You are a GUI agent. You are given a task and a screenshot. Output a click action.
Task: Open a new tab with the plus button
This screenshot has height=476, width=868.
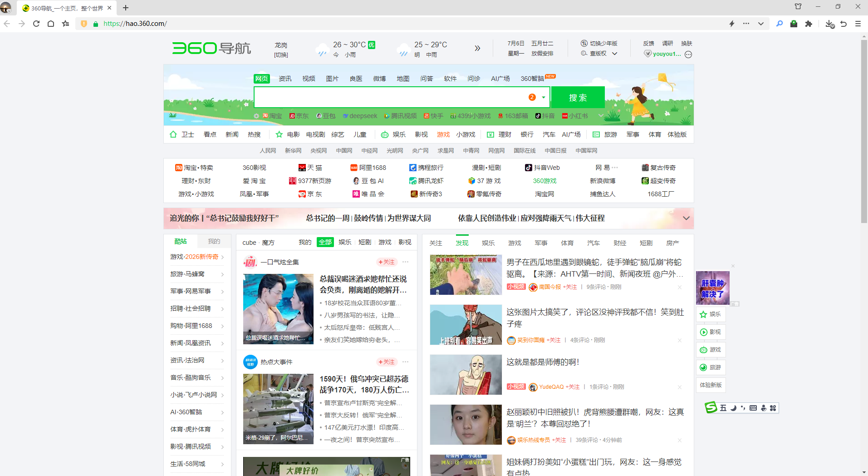126,8
